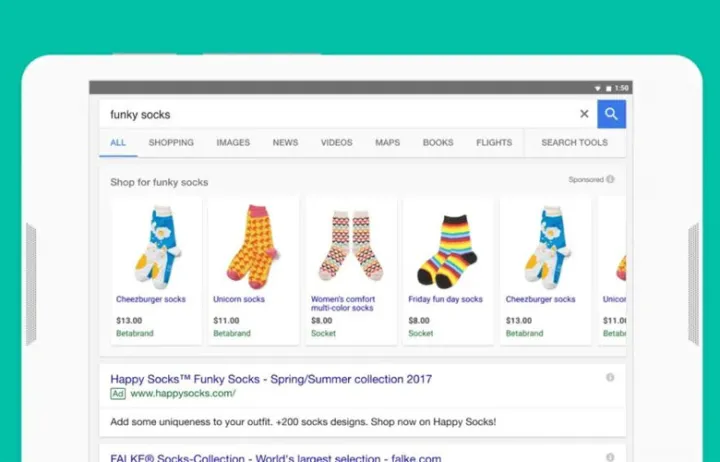Click the info icon next to Sponsored
720x462 pixels.
(610, 179)
